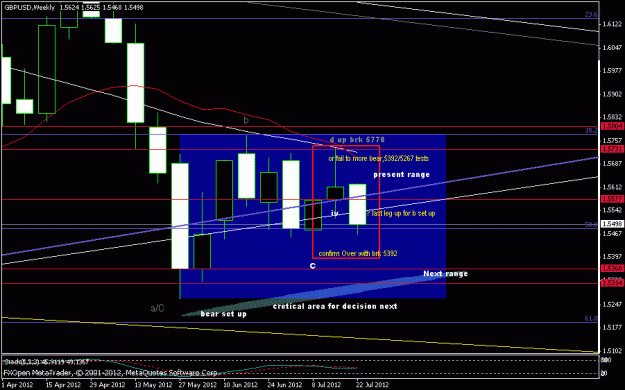Click the Stoch(5,3,3) indicator label
The height and width of the screenshot is (390, 625).
[x=46, y=362]
